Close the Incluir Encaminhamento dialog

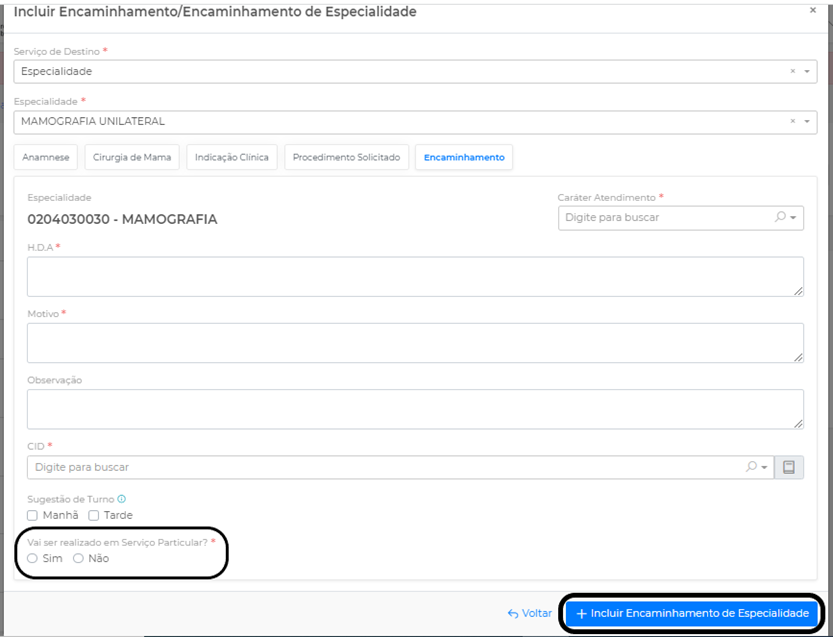tap(812, 10)
